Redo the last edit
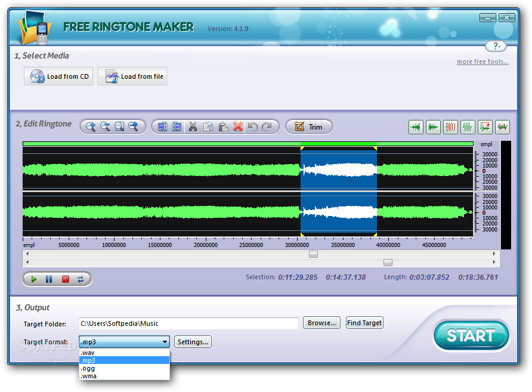The image size is (532, 392). (x=267, y=127)
